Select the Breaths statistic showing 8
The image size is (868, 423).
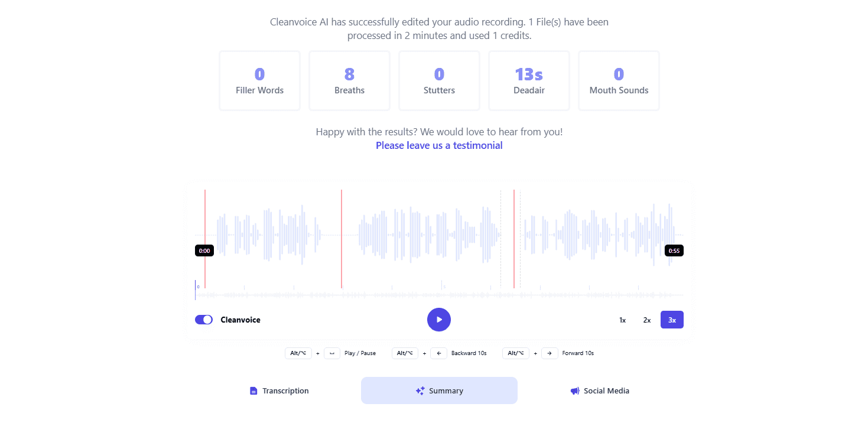[x=349, y=80]
